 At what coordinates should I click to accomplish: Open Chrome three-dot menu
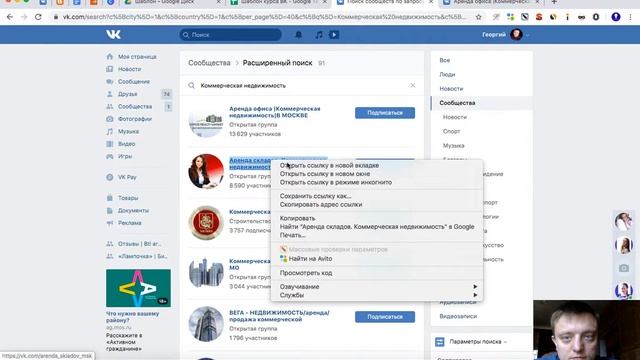pos(631,17)
